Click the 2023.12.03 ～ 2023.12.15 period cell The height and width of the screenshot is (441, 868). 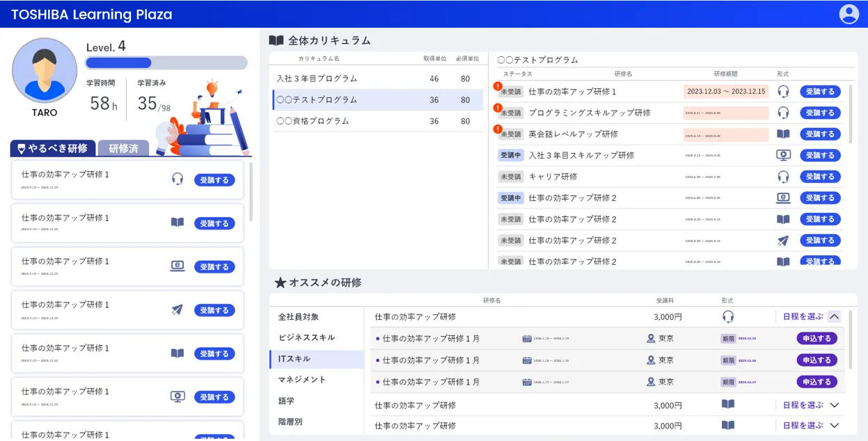(726, 91)
